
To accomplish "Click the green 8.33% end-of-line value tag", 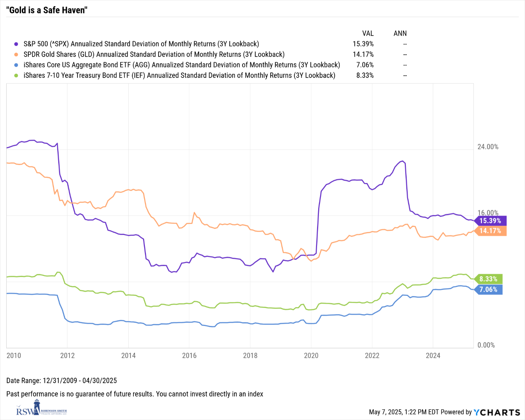I will tap(489, 279).
